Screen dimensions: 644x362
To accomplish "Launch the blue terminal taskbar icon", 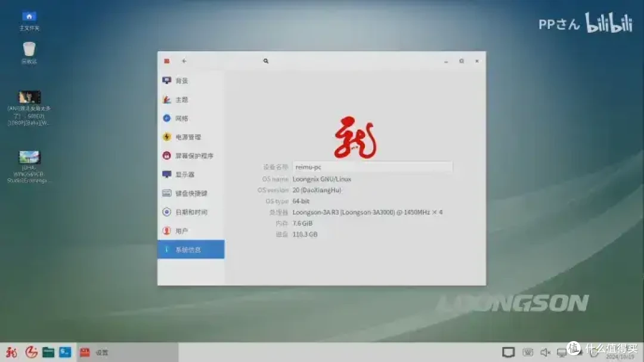I will (65, 352).
